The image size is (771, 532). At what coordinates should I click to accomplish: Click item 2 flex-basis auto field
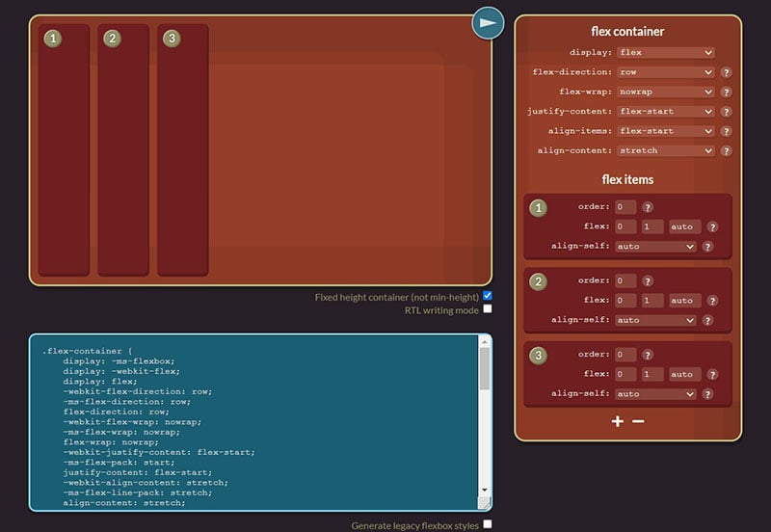click(685, 301)
